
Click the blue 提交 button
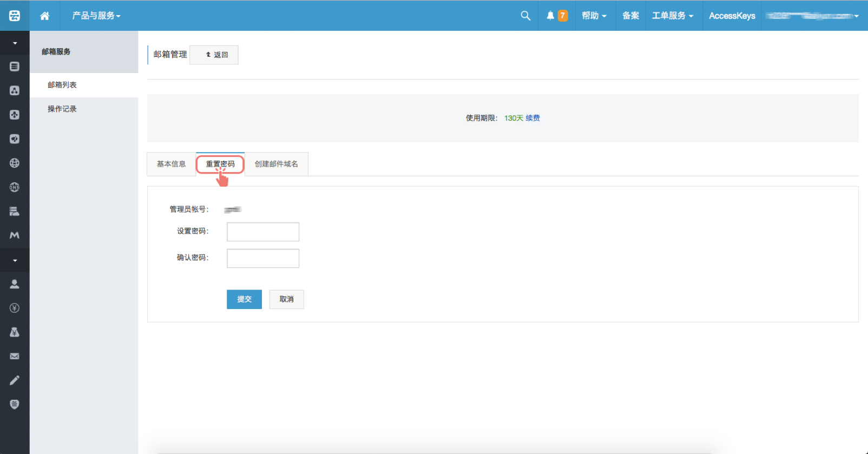244,299
